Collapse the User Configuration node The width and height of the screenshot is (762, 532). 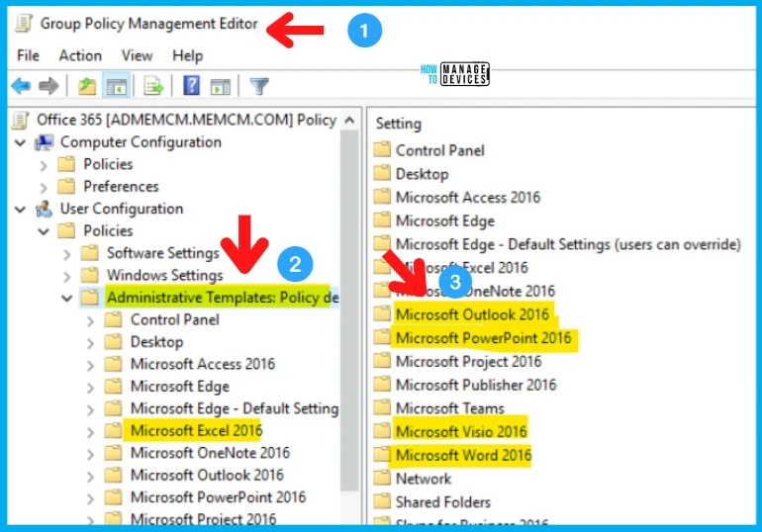pos(21,210)
